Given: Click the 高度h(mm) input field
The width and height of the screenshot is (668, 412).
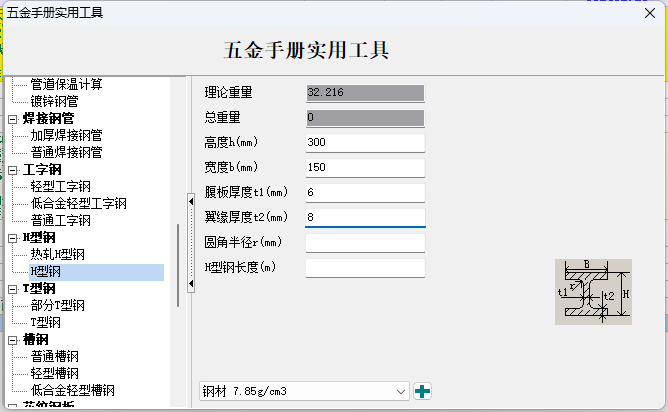Looking at the screenshot, I should (365, 143).
